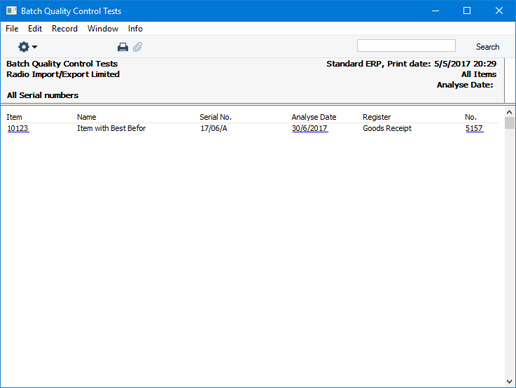Click the paperclip attachments icon

pyautogui.click(x=138, y=47)
